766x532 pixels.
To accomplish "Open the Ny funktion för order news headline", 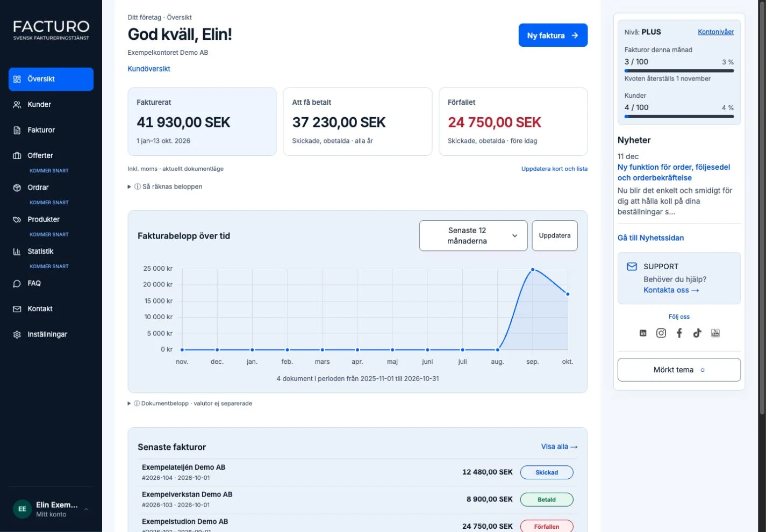I will tap(674, 172).
